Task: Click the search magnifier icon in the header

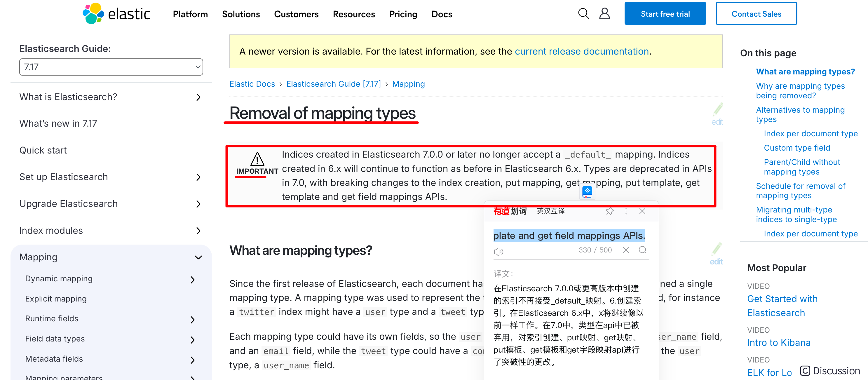Action: tap(583, 14)
